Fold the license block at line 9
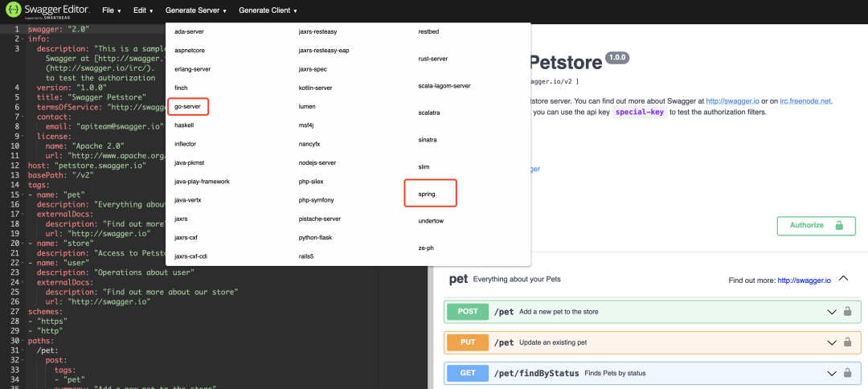 click(x=23, y=136)
